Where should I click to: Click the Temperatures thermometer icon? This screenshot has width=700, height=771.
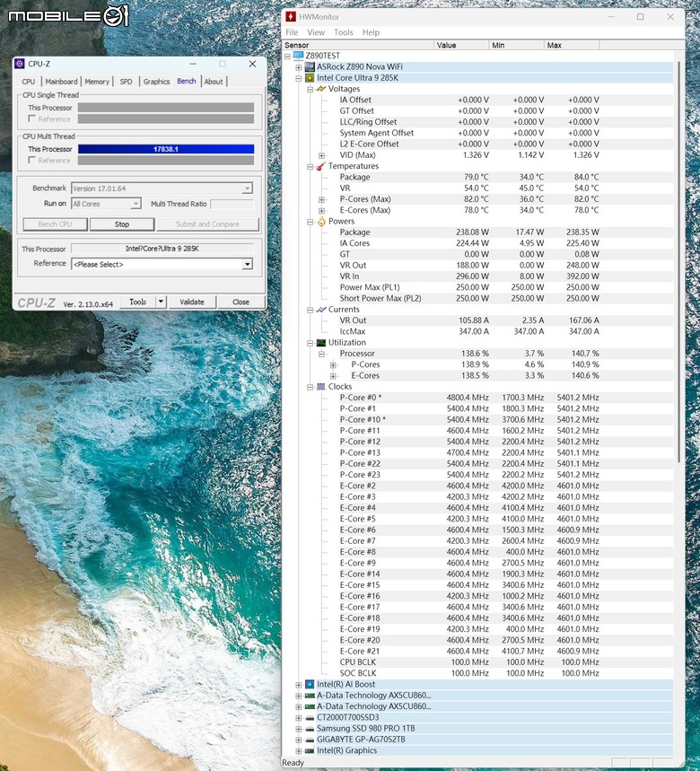(x=321, y=166)
